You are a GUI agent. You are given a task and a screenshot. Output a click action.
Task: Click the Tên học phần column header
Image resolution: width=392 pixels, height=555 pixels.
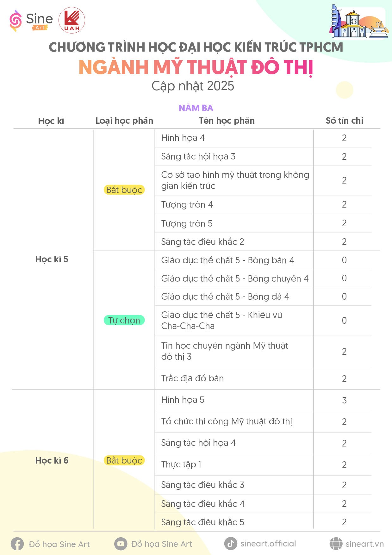(x=227, y=121)
